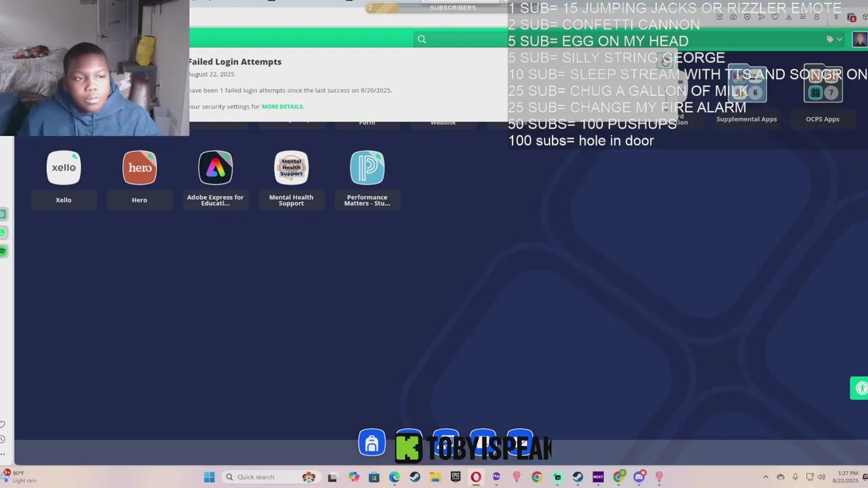Open Discord from the taskbar
The height and width of the screenshot is (488, 868).
click(639, 477)
